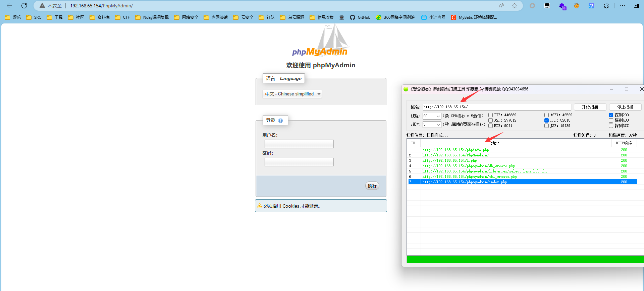Open the language selection dropdown
This screenshot has width=644, height=291.
tap(292, 94)
